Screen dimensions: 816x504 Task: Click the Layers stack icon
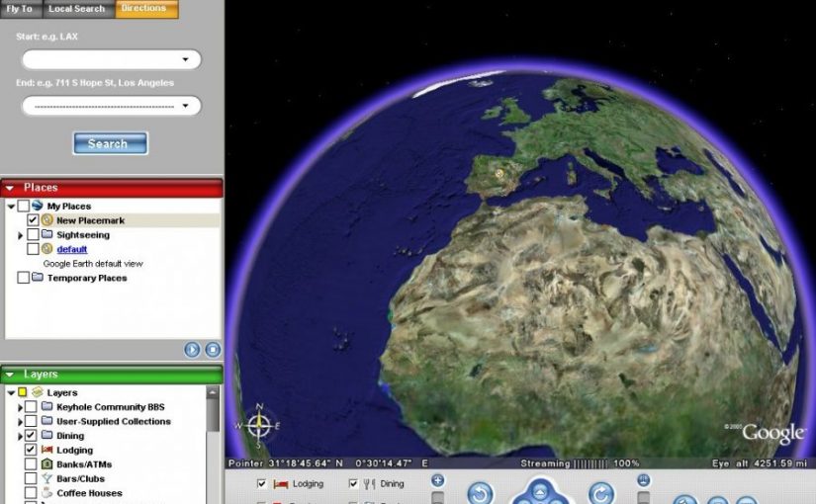[x=38, y=392]
